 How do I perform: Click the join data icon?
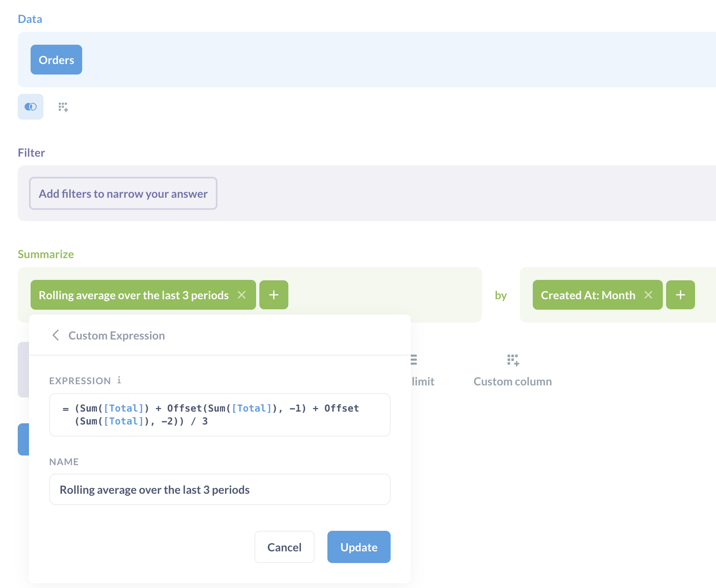31,107
